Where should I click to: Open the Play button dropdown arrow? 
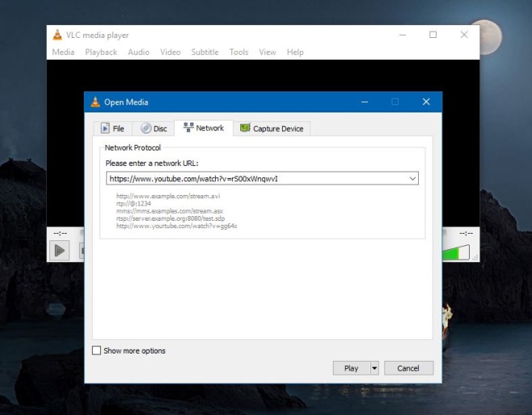point(374,368)
